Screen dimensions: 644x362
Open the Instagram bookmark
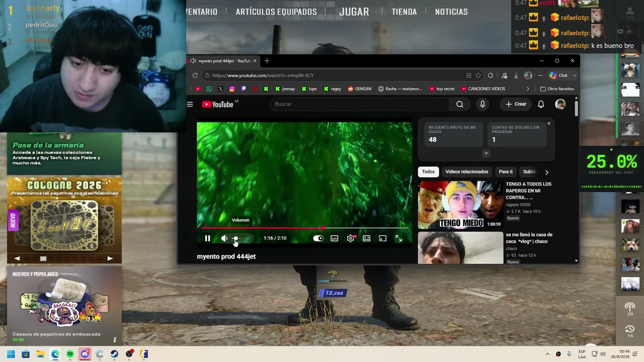coord(232,89)
